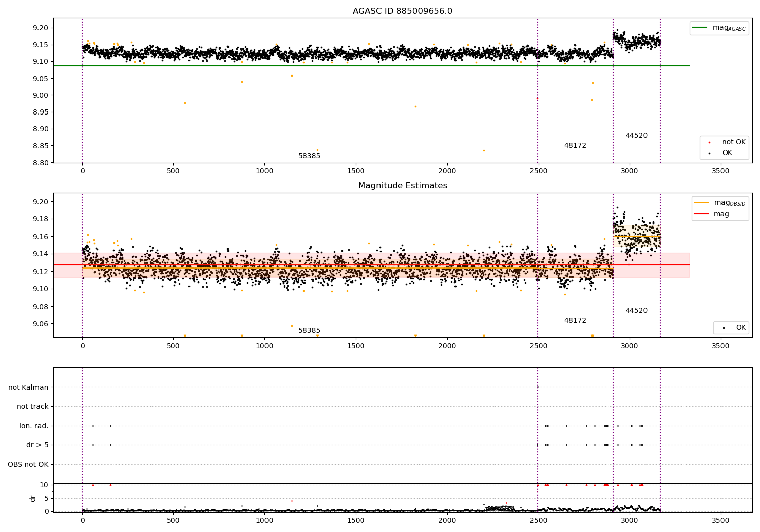
Task: Click the '58385' annotation in the top plot
Action: pyautogui.click(x=309, y=156)
